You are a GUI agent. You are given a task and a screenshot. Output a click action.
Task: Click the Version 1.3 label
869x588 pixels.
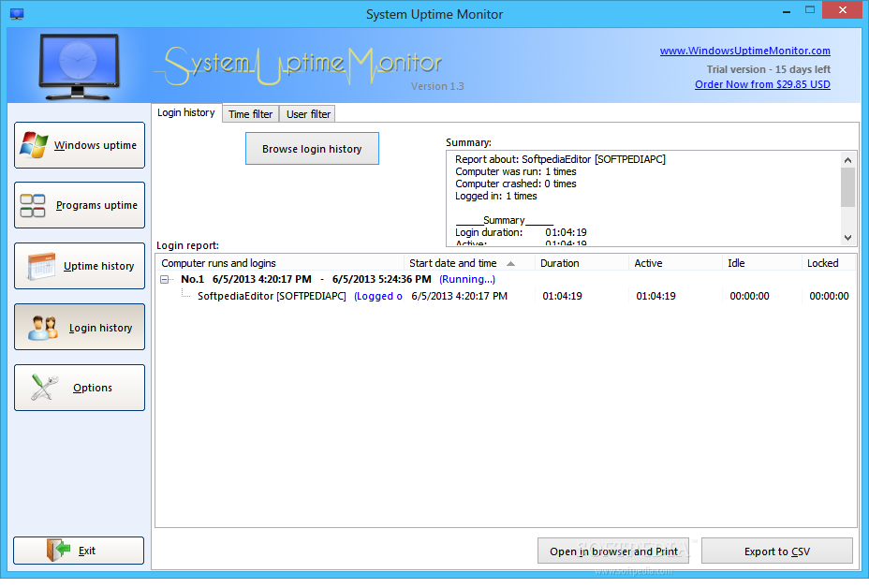pos(437,86)
